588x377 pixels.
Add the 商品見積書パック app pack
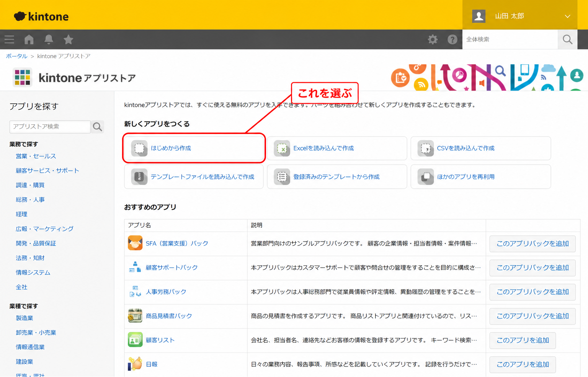532,316
